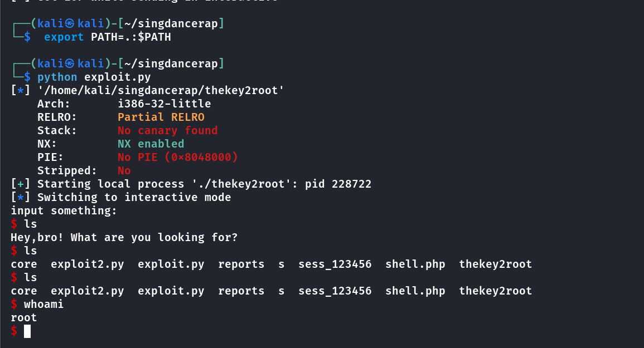Click the red dollar prompt on last line
644x348 pixels.
14,331
